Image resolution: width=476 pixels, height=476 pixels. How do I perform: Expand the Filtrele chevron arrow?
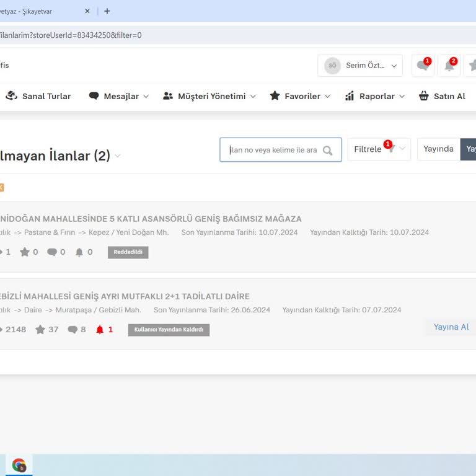(402, 149)
